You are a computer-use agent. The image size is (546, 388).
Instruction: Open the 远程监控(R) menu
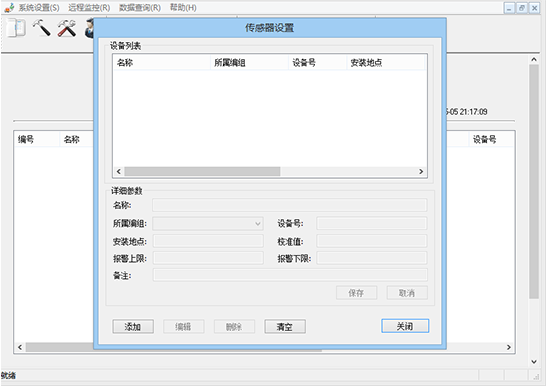(89, 8)
